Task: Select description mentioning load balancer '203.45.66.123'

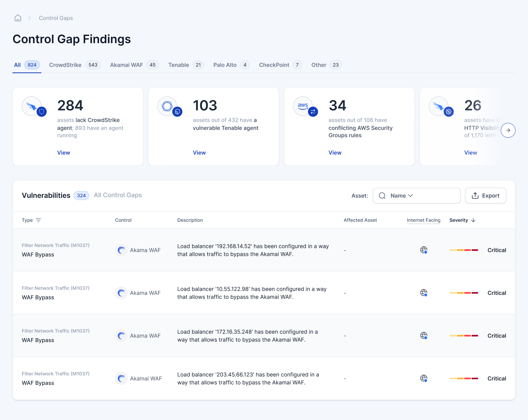Action: [248, 378]
